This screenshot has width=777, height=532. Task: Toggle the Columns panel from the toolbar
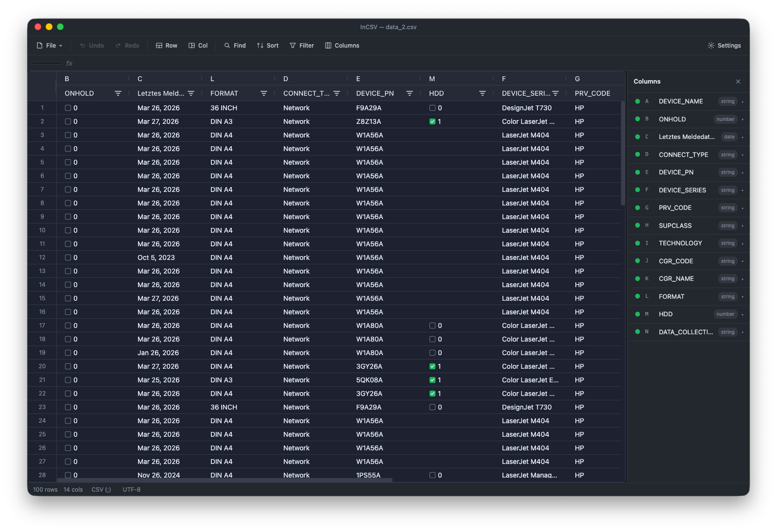pyautogui.click(x=342, y=46)
